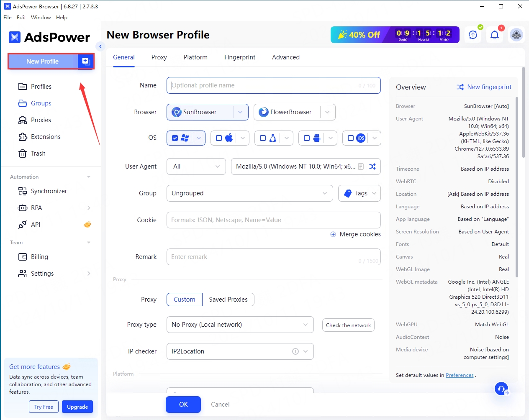This screenshot has width=529, height=420.
Task: Expand the Group dropdown showing Ungrouped
Action: pyautogui.click(x=249, y=193)
